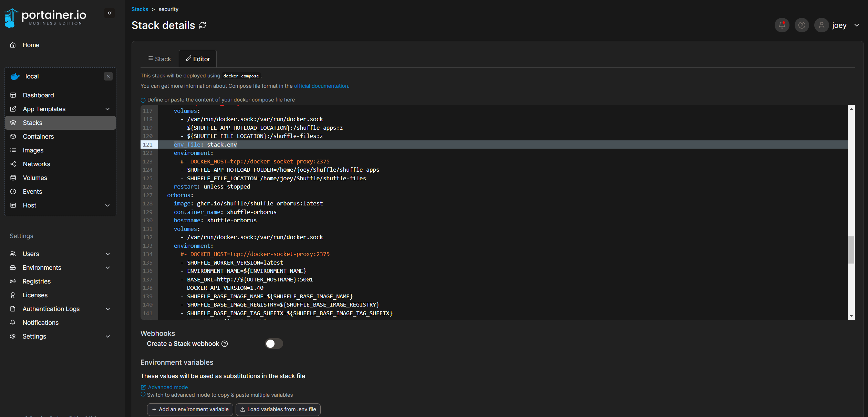Collapse the sidebar with the double-chevron button
Screen dimensions: 868x417
(x=109, y=13)
